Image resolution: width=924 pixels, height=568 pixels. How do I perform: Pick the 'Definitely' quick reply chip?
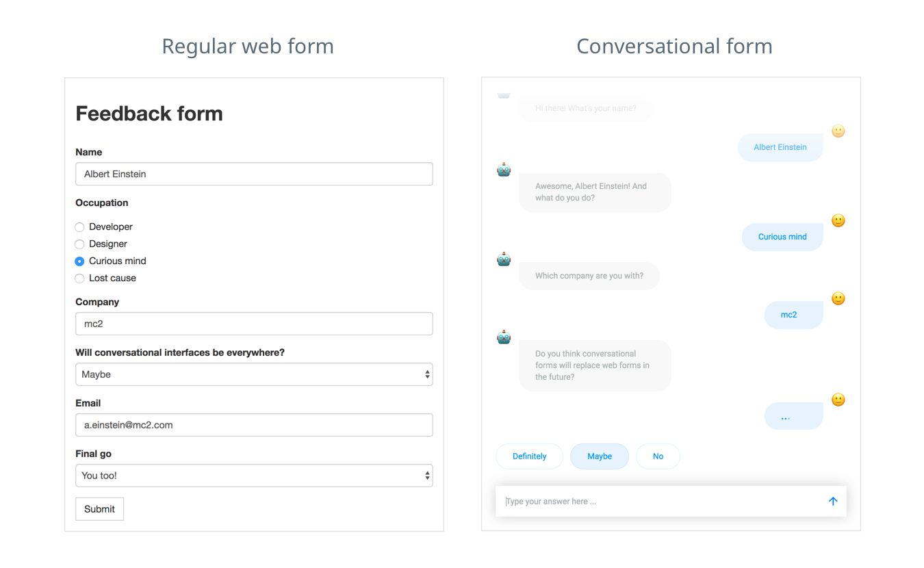coord(529,456)
